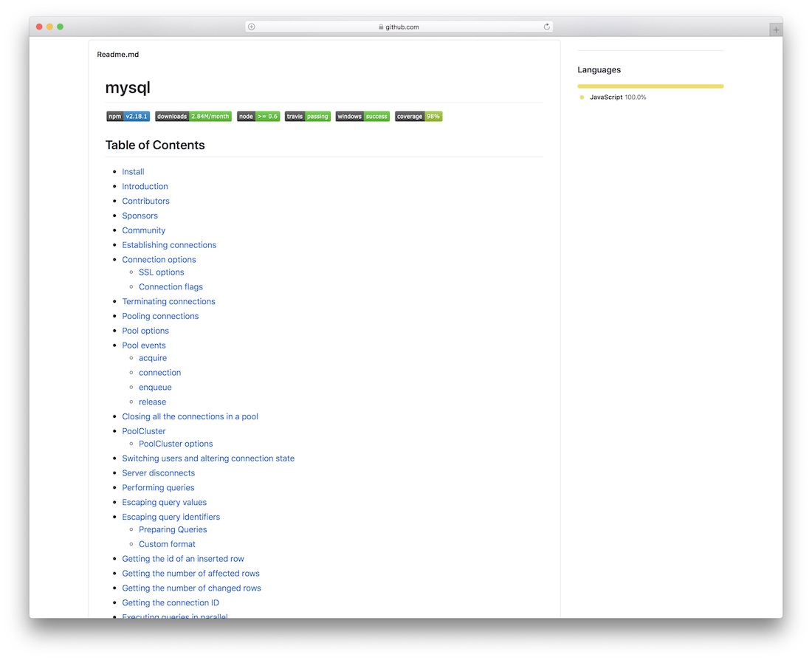Click the npm v2.18.1 badge
The image size is (812, 660).
coord(128,117)
